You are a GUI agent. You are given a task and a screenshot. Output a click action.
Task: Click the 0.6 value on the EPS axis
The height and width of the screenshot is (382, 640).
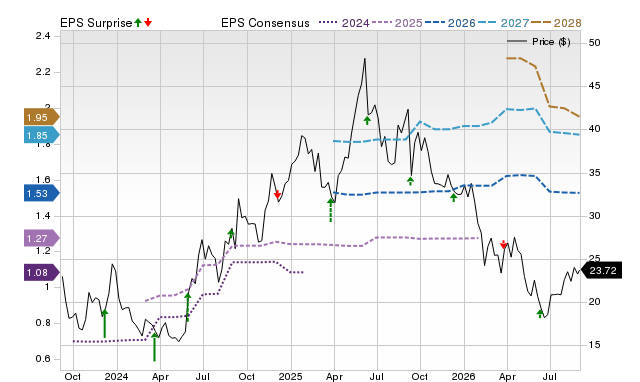[43, 359]
